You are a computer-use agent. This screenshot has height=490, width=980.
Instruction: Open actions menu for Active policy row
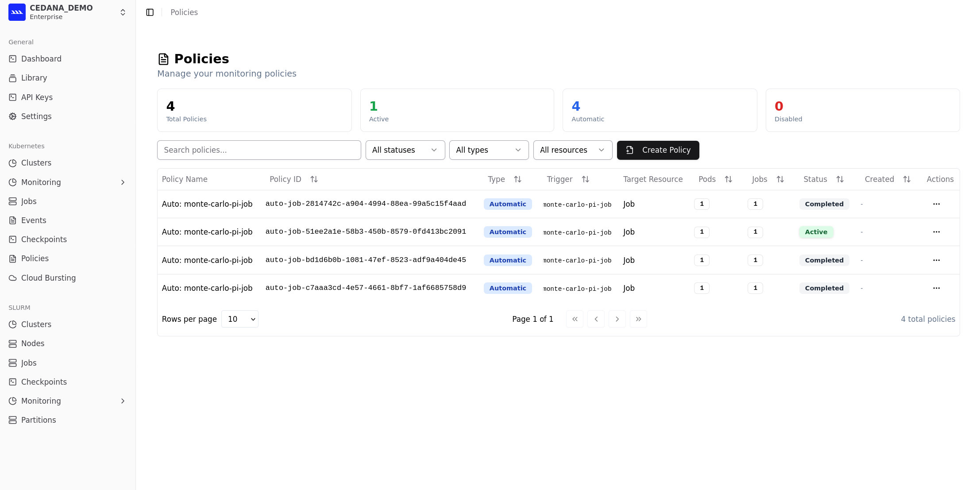[936, 232]
